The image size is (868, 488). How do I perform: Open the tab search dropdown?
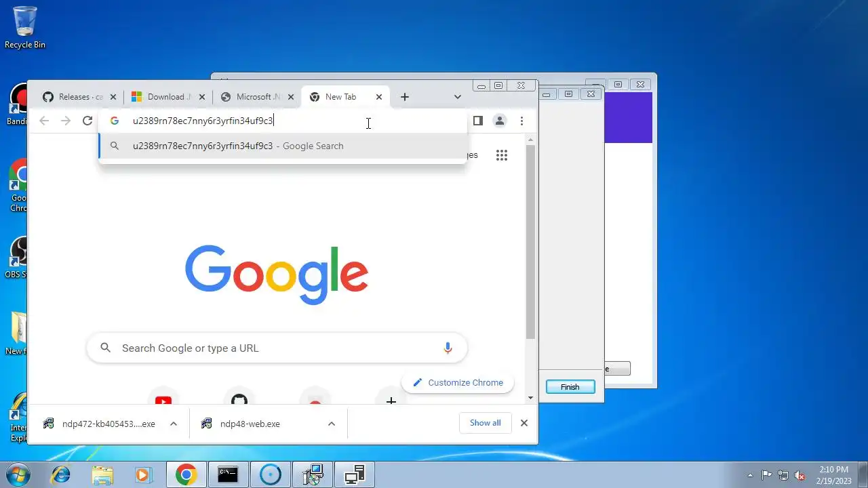pyautogui.click(x=458, y=97)
